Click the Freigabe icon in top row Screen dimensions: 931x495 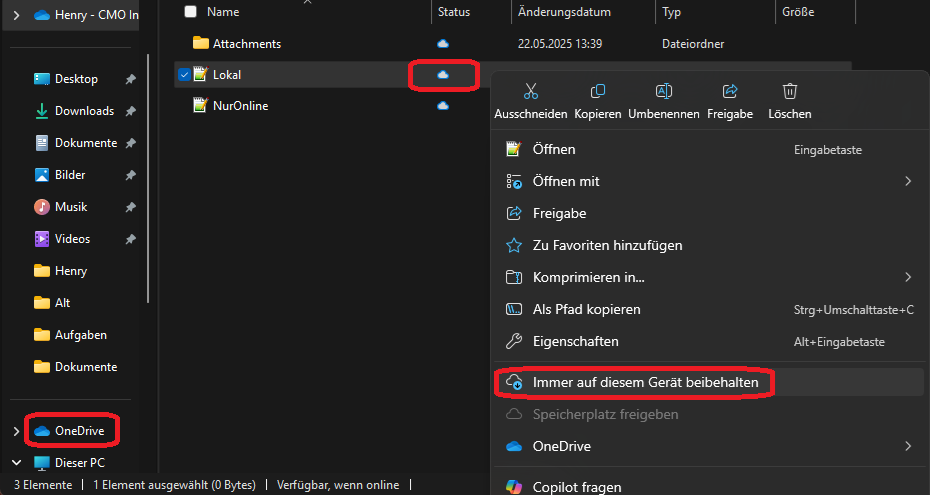tap(730, 91)
